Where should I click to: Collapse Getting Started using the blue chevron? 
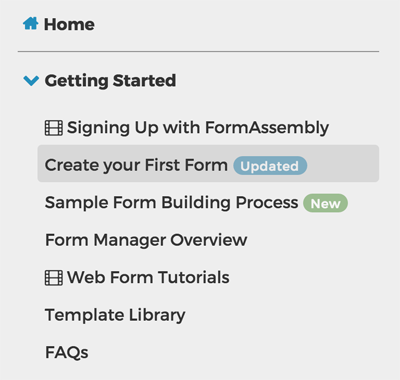point(31,80)
